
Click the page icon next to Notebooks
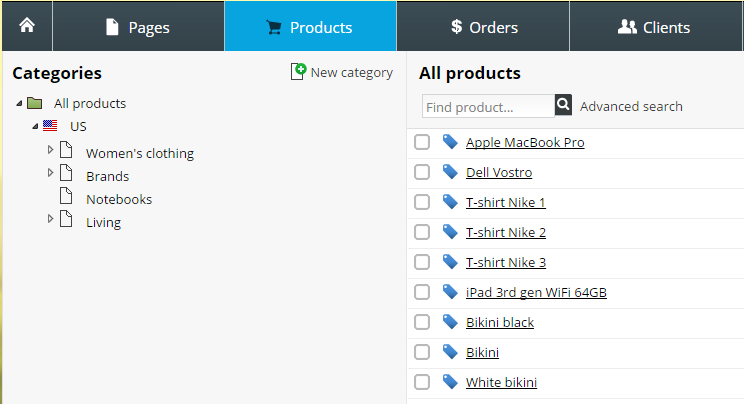pyautogui.click(x=66, y=195)
